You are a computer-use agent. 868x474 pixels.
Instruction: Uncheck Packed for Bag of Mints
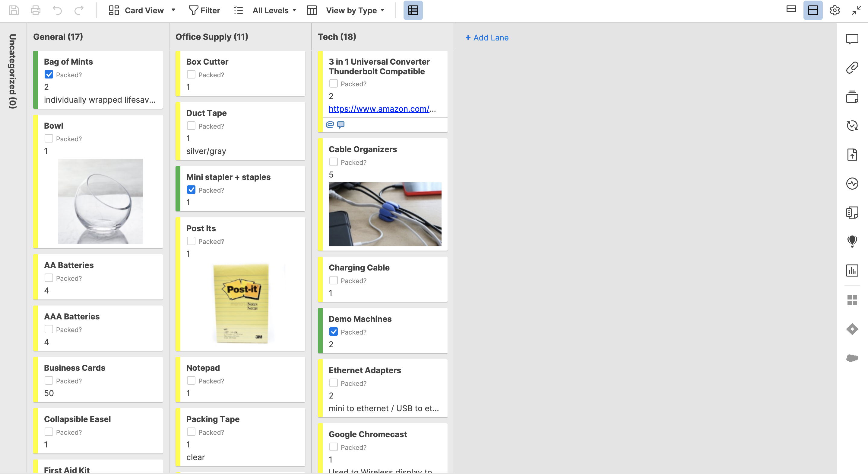click(49, 75)
